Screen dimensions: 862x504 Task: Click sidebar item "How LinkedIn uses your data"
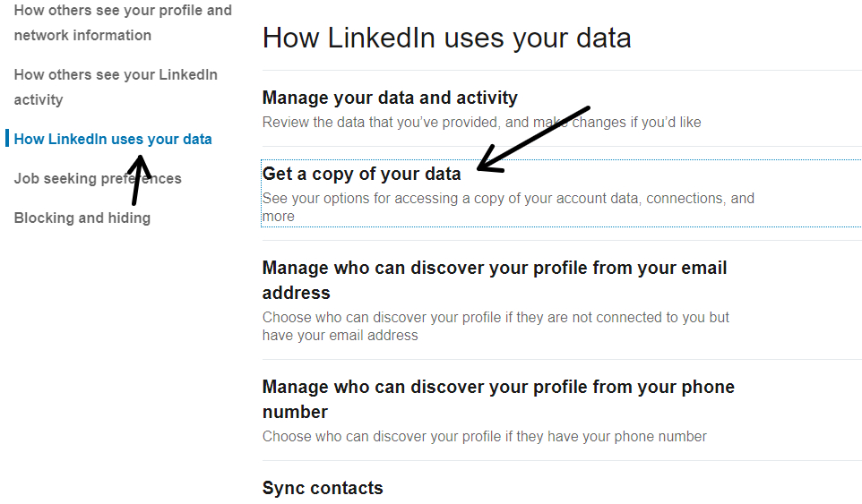click(113, 139)
